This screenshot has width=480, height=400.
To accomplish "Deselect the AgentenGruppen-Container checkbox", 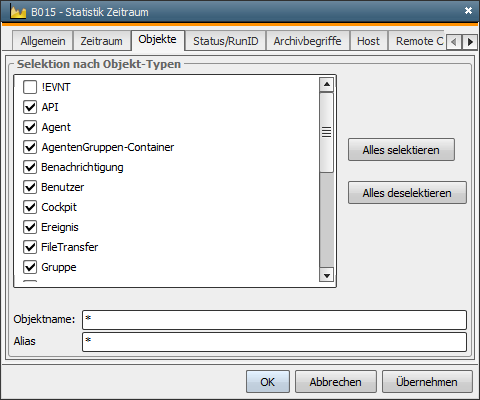I will pyautogui.click(x=30, y=147).
